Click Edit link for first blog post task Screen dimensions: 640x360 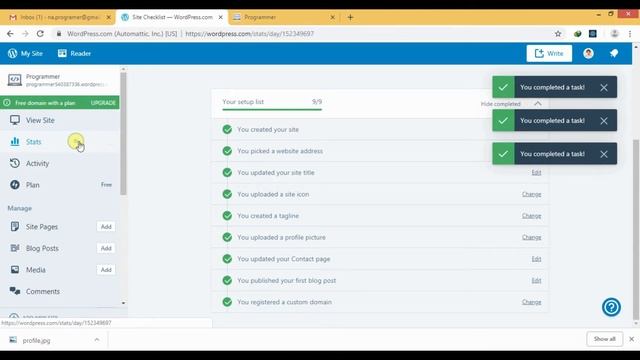click(x=536, y=281)
